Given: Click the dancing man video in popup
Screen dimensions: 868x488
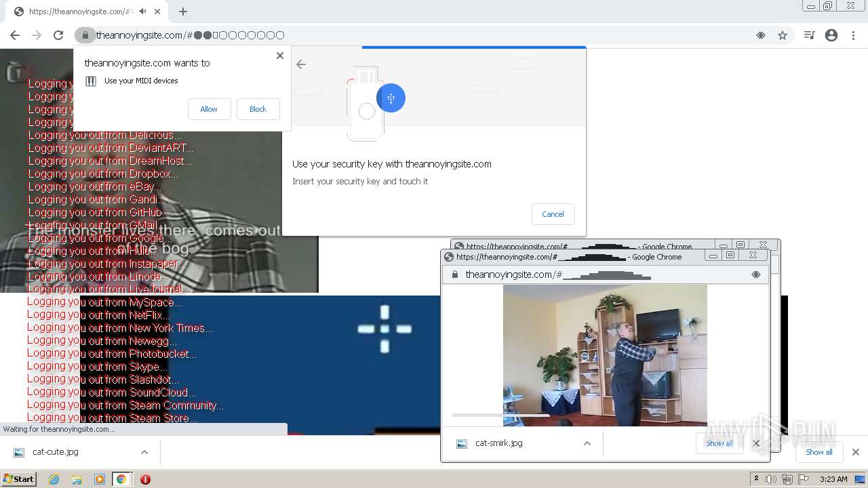Looking at the screenshot, I should 605,355.
